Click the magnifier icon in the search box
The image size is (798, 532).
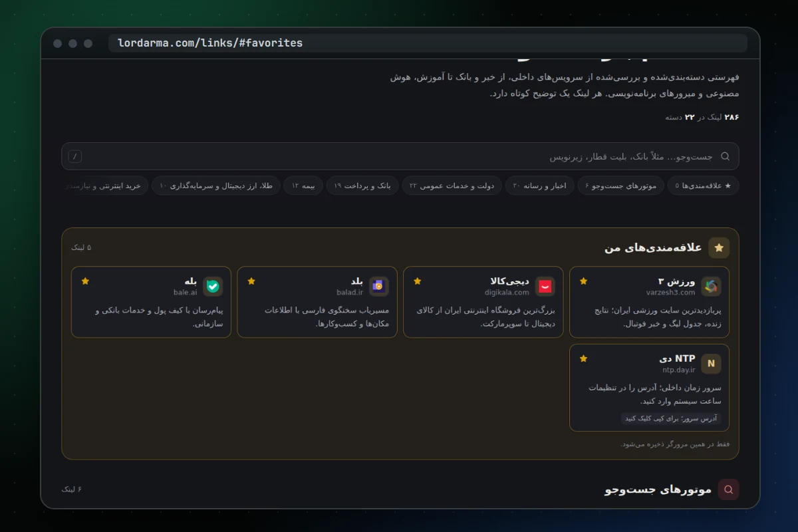click(x=725, y=156)
